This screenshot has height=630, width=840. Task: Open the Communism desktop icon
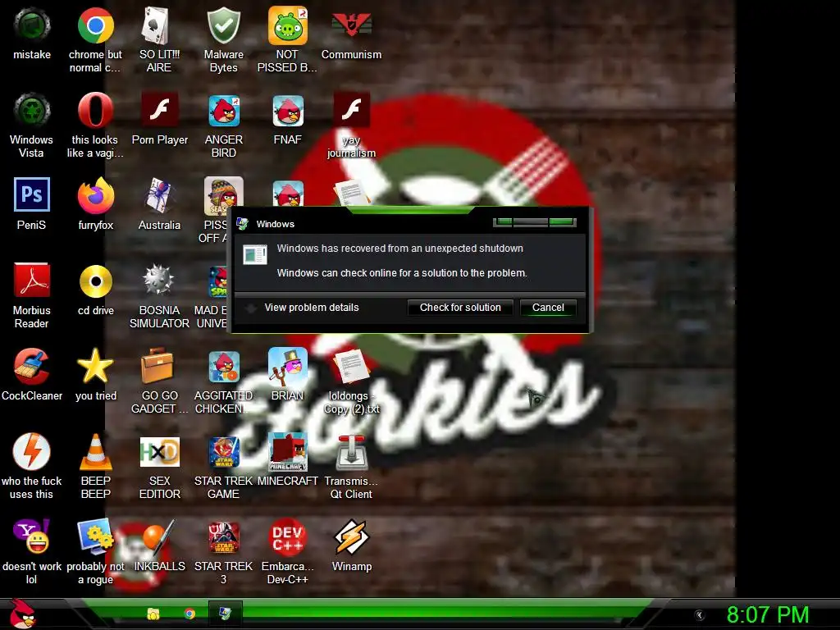tap(351, 25)
